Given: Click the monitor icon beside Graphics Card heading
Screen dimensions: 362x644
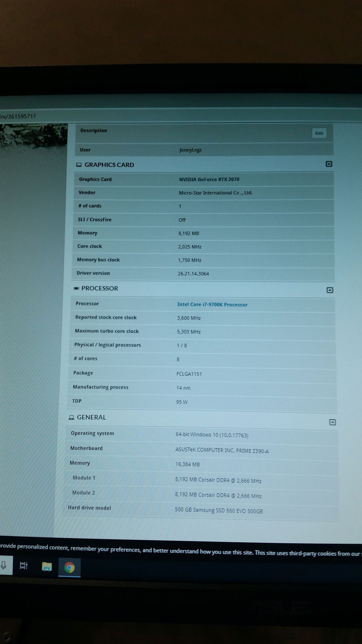Looking at the screenshot, I should [79, 165].
